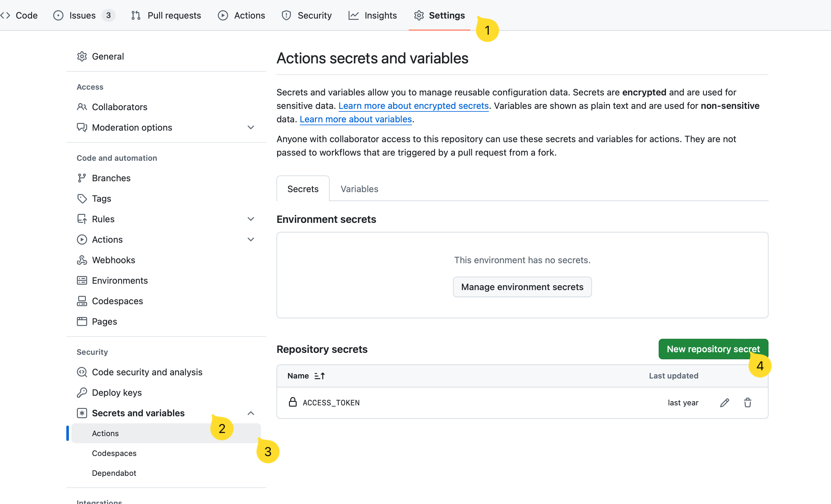Click the Moderation options comment icon
This screenshot has width=831, height=504.
click(82, 127)
